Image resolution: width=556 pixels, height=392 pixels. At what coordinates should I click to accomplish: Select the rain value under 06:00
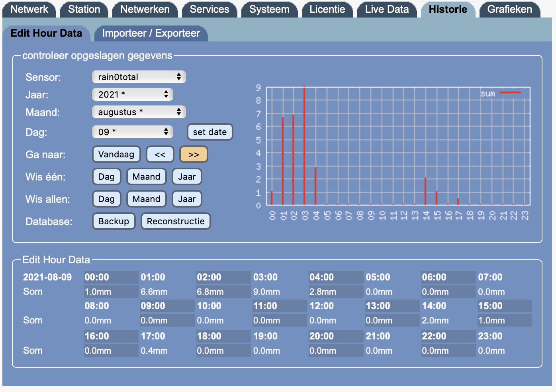pyautogui.click(x=448, y=292)
